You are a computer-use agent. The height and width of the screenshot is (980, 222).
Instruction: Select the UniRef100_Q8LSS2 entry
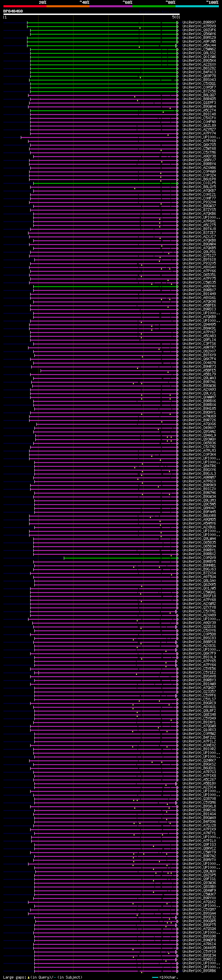pos(199,53)
